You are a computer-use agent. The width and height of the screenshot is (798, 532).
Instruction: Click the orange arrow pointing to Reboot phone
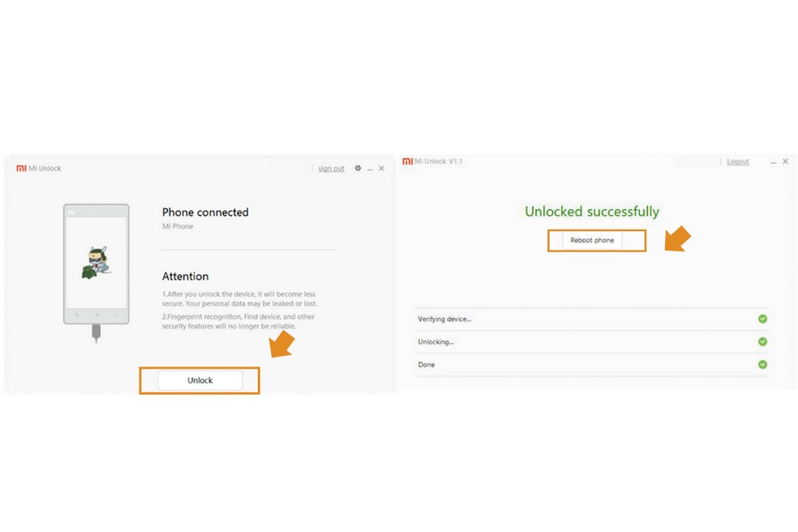[x=677, y=239]
